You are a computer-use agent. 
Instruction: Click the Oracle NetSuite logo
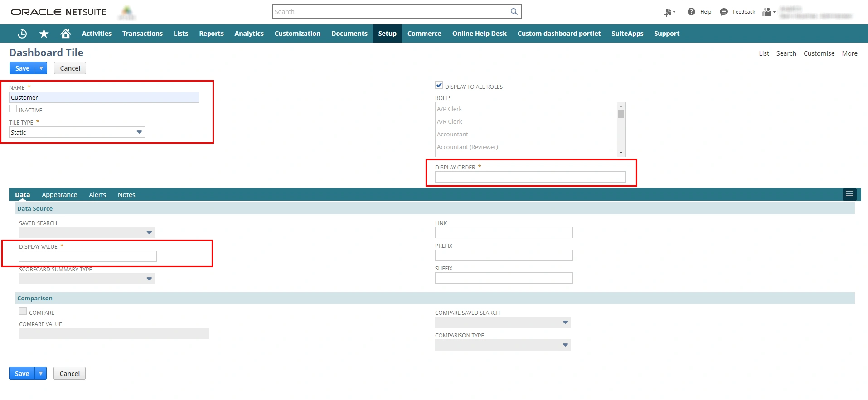pyautogui.click(x=58, y=12)
